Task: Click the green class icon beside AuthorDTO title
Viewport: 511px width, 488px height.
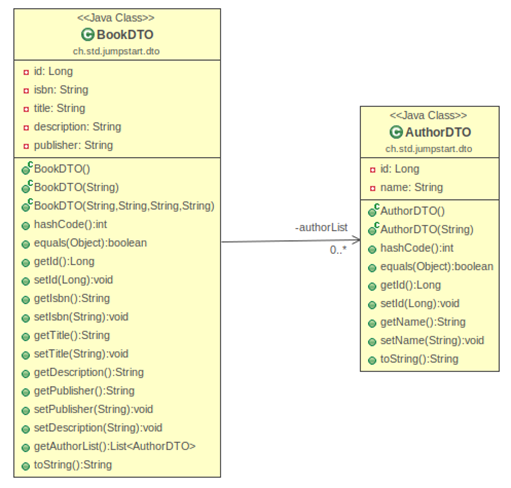Action: click(396, 132)
